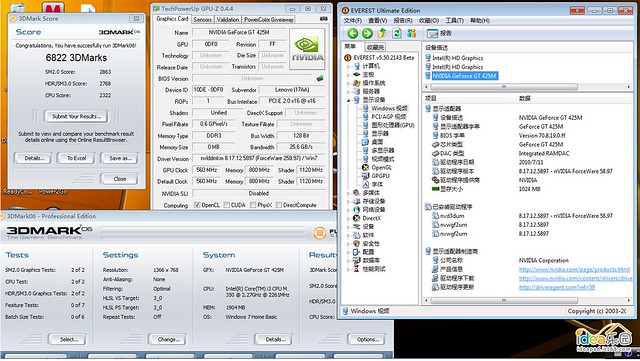Click the green forward arrow in EVEREST toolbar
This screenshot has height=361, width=640.
point(367,33)
